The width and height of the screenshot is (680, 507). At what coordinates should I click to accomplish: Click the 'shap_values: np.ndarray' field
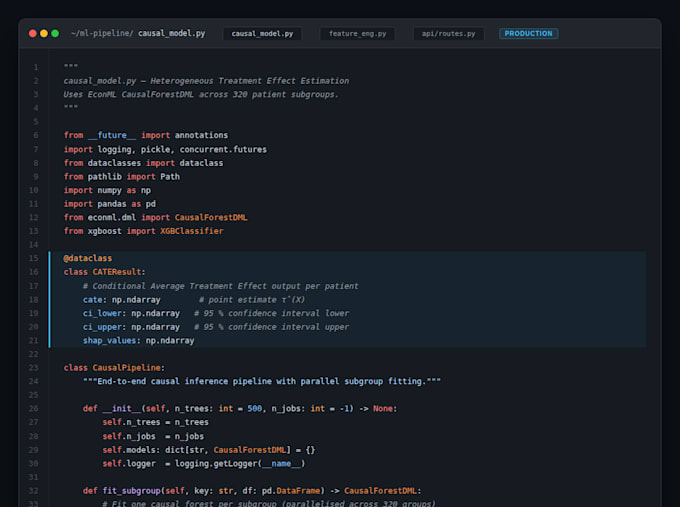[x=138, y=340]
